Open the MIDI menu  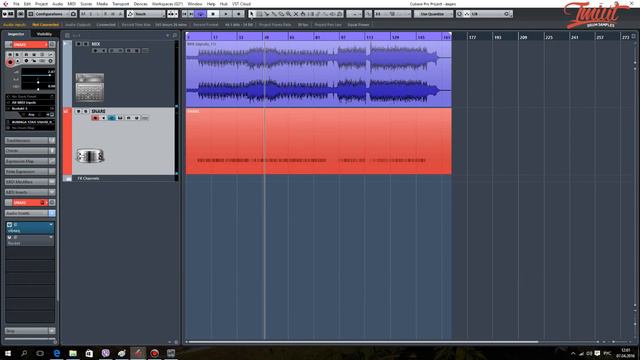(x=71, y=4)
